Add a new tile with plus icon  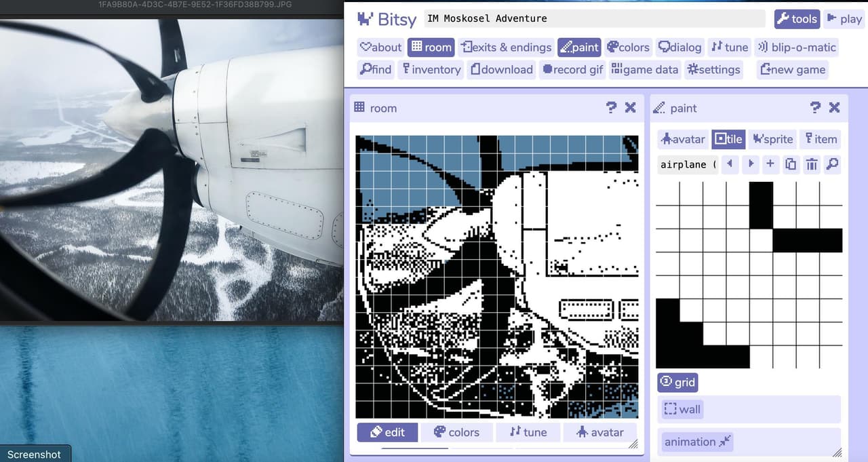[770, 164]
